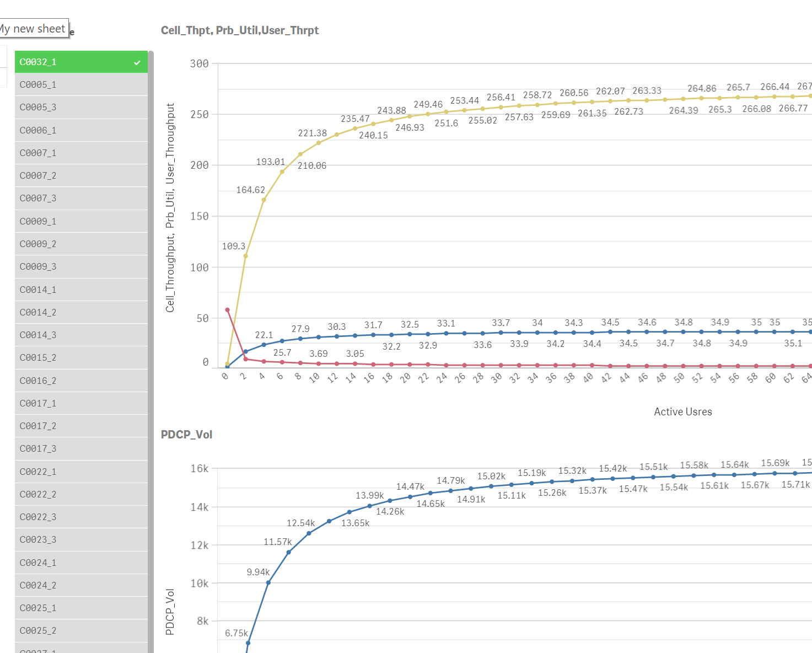Screen dimensions: 812x653
Task: Click the Active Usres axis label
Action: (x=682, y=411)
